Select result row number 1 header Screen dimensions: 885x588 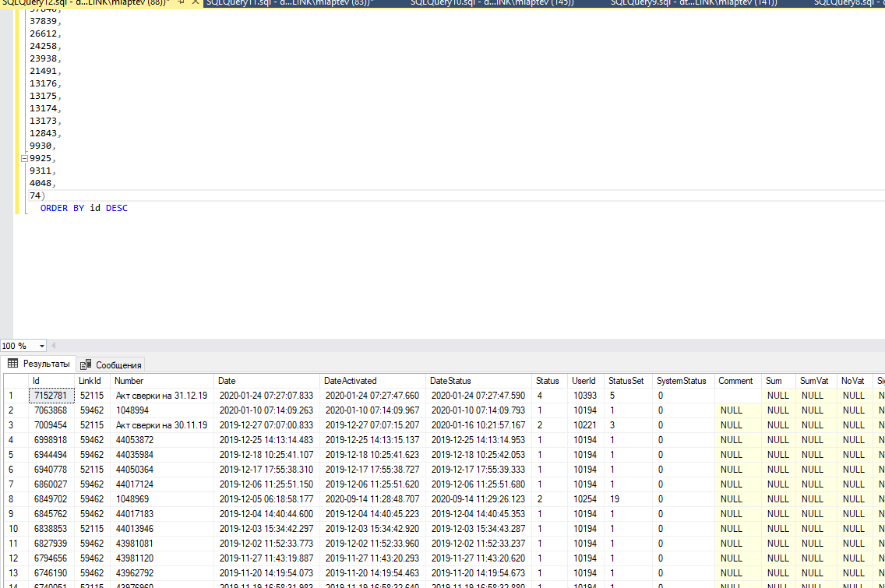click(16, 396)
